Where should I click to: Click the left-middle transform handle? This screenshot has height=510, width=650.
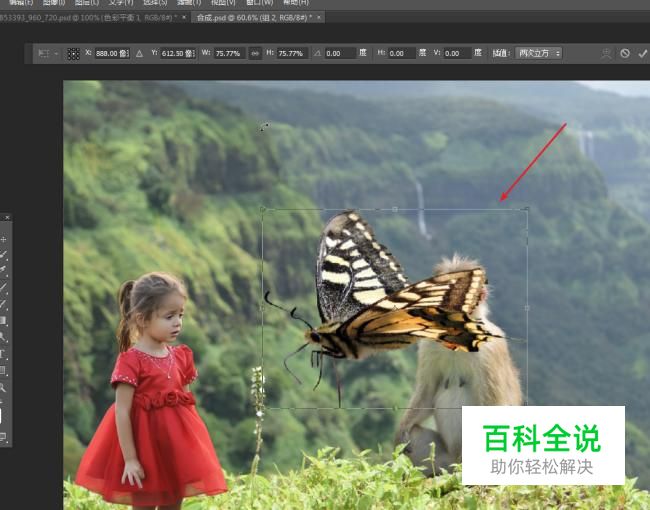[262, 308]
